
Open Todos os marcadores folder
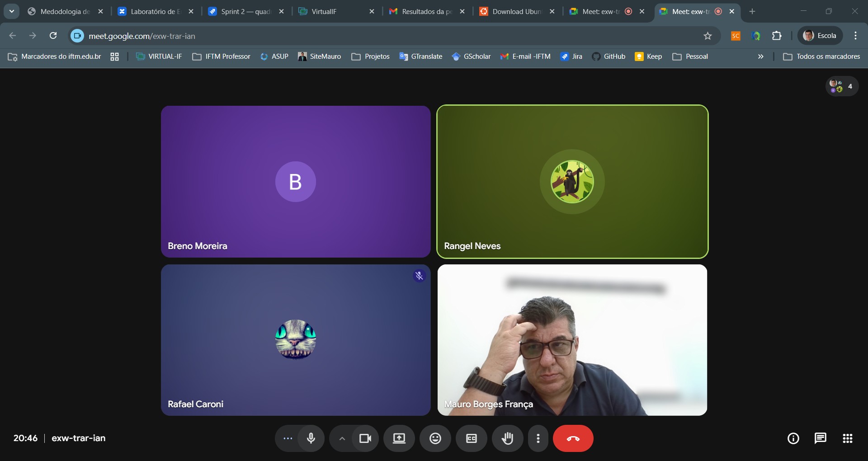pos(821,56)
